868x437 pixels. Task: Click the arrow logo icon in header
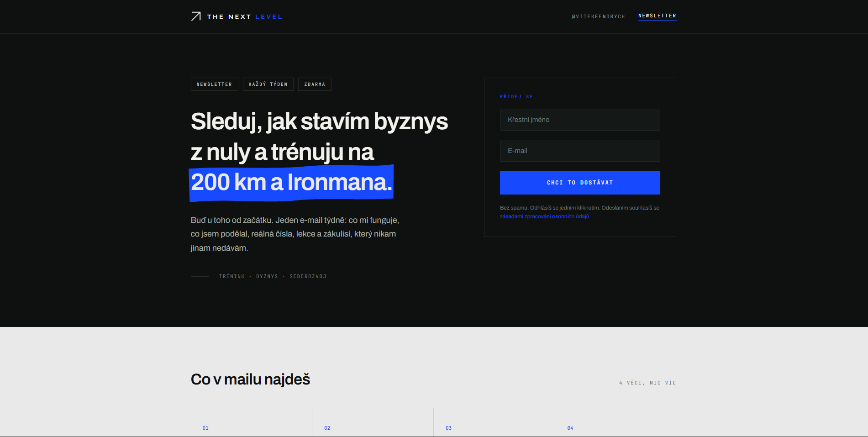(x=196, y=16)
